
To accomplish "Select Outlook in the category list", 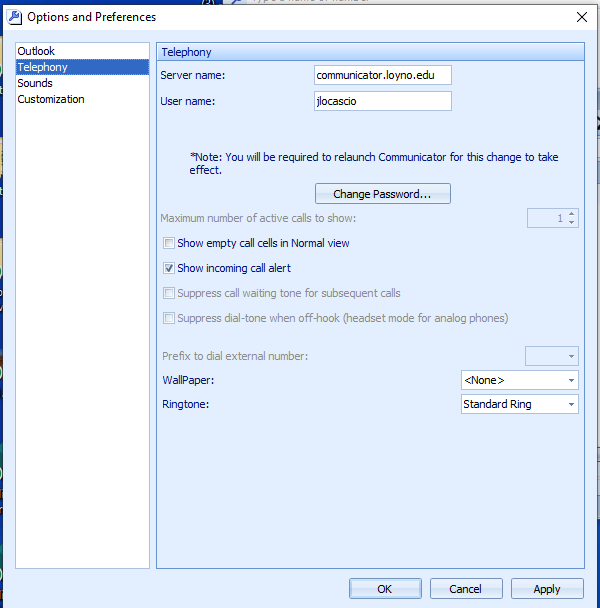I will [36, 51].
